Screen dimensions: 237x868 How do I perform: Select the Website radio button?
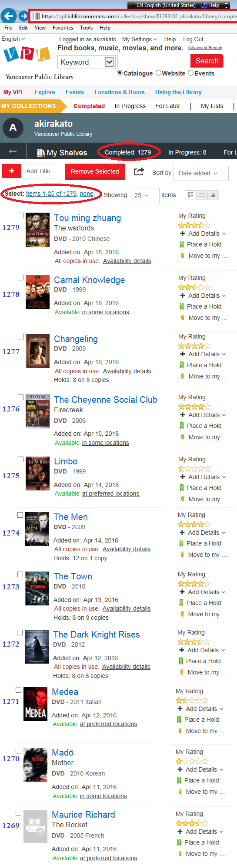coord(158,73)
